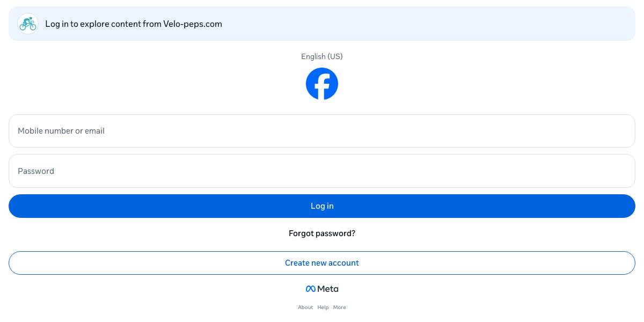Open the English (US) language selector
This screenshot has height=322, width=644.
click(322, 56)
